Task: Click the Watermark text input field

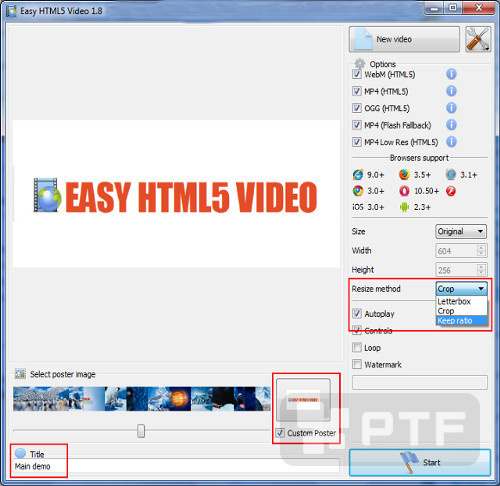Action: click(420, 382)
